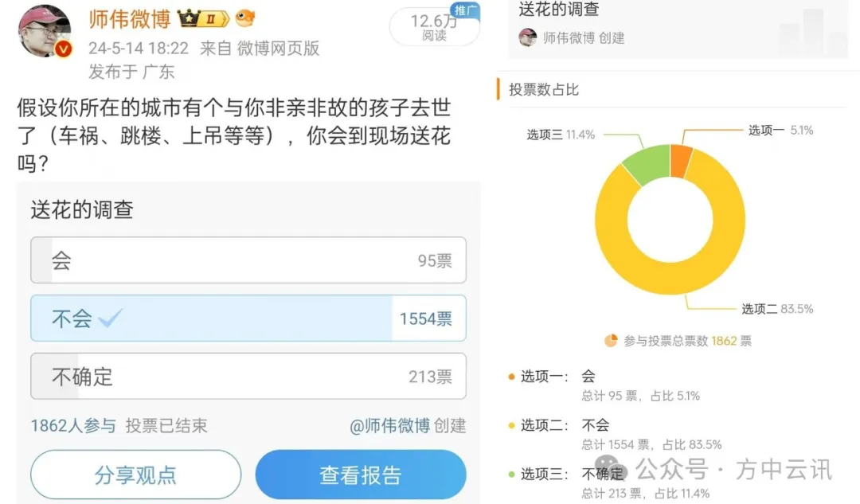Select the 会 poll option
The image size is (860, 504).
coord(248,260)
